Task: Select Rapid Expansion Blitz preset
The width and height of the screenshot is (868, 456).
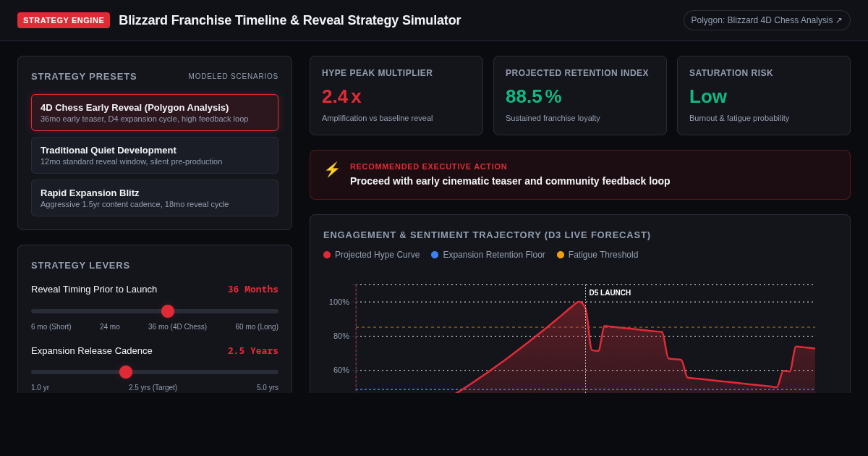Action: 155,198
